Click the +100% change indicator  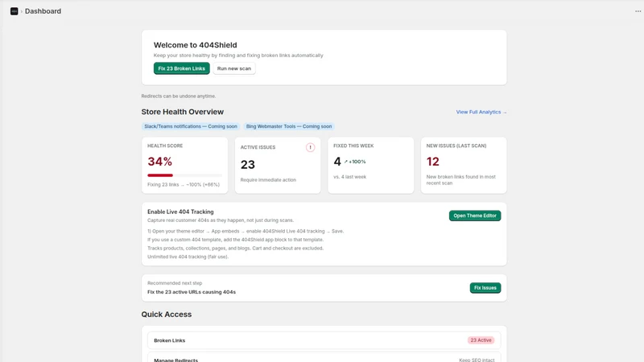tap(357, 162)
